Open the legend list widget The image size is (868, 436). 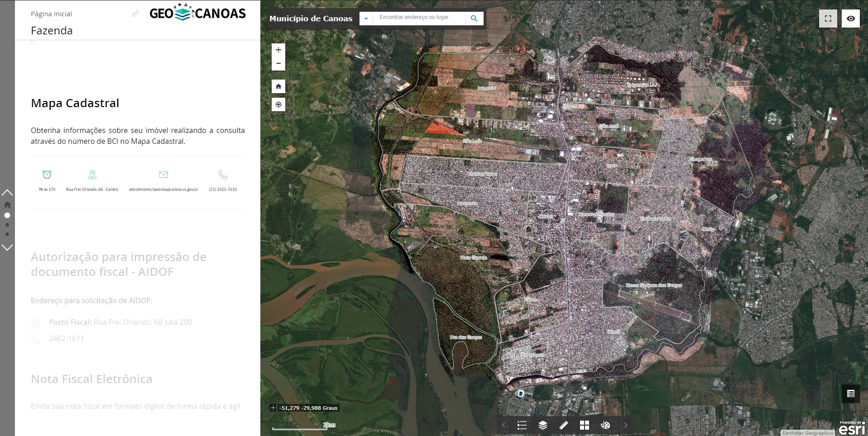pos(522,425)
